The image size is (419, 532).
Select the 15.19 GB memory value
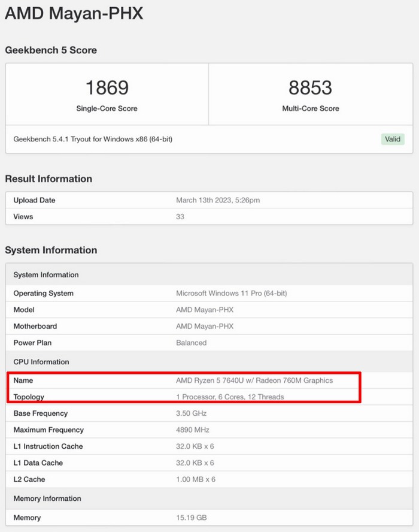[x=191, y=518]
